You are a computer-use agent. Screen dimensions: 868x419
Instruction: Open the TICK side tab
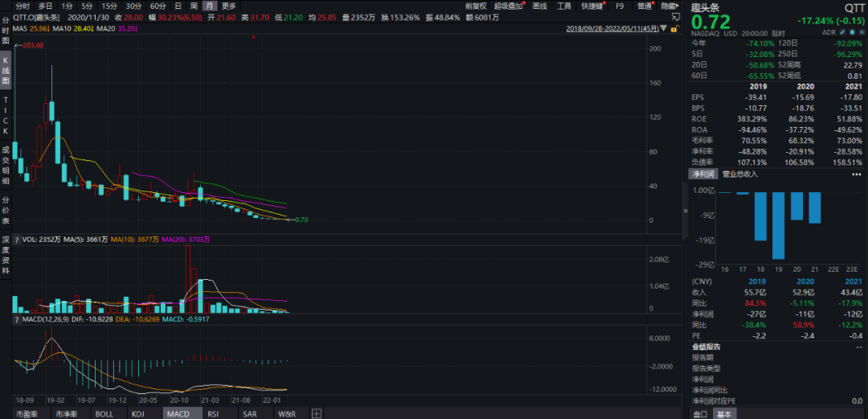click(x=6, y=115)
